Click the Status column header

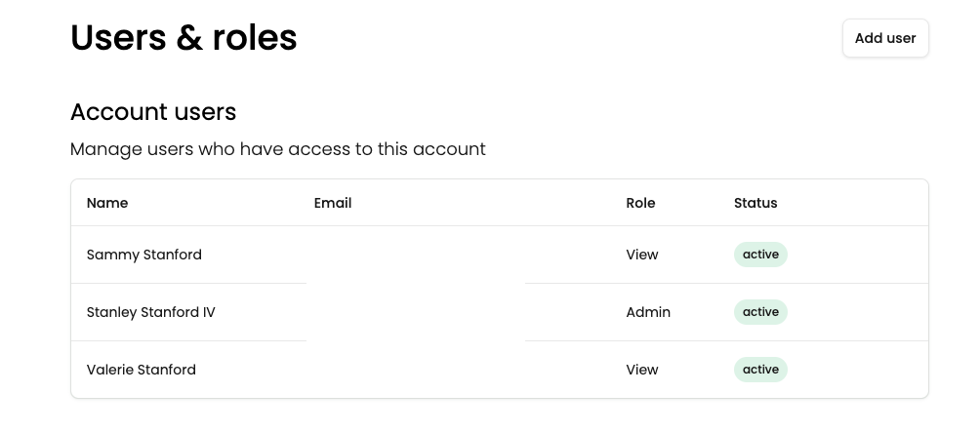point(755,203)
